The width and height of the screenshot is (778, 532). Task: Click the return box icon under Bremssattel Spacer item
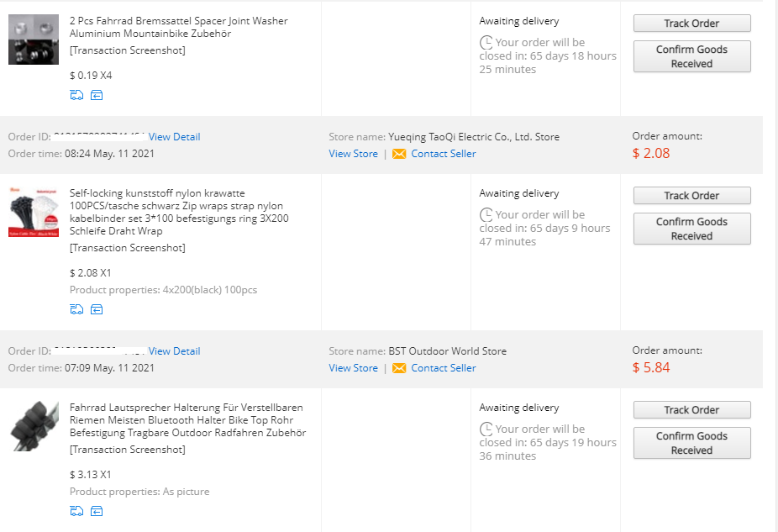[97, 95]
